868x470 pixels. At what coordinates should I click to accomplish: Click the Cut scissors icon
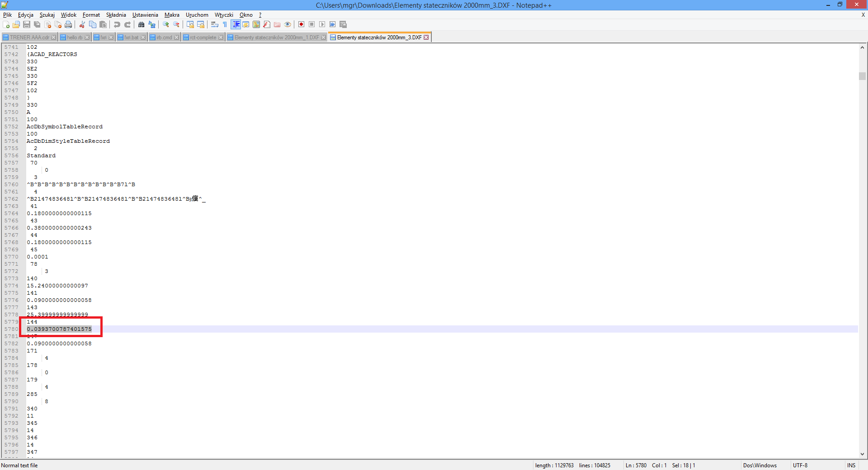pos(82,24)
